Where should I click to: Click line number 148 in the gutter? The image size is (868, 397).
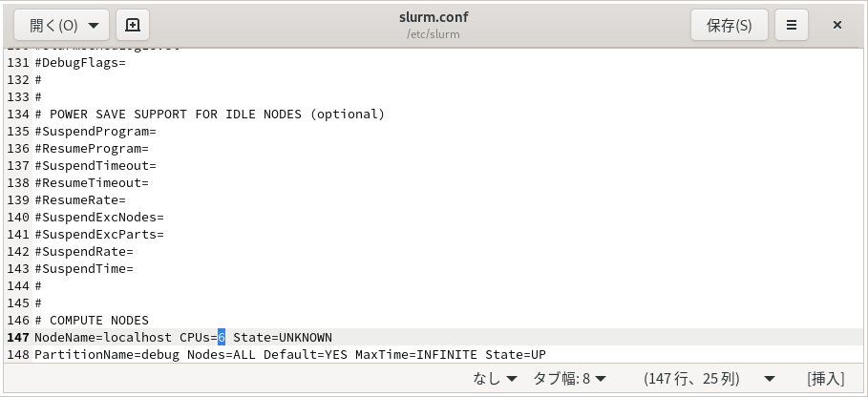[18, 354]
